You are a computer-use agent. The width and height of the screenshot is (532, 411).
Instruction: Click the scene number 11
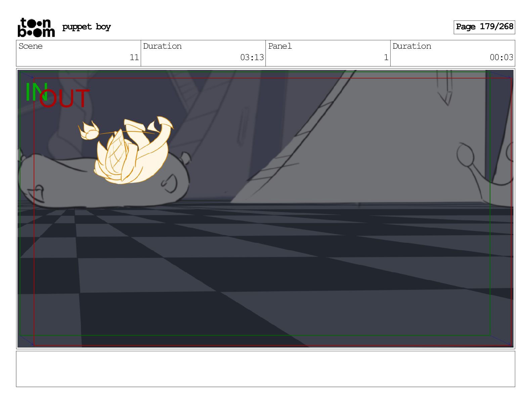tap(134, 57)
